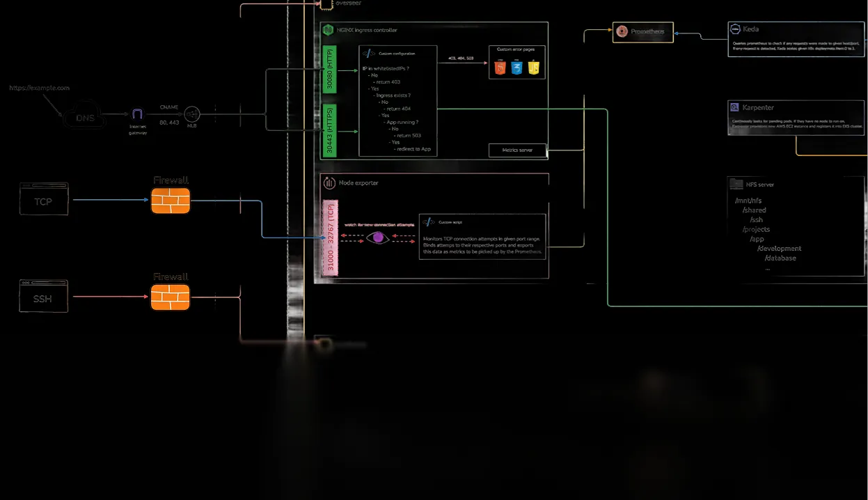
Task: Click the NFS server folder icon
Action: point(736,184)
